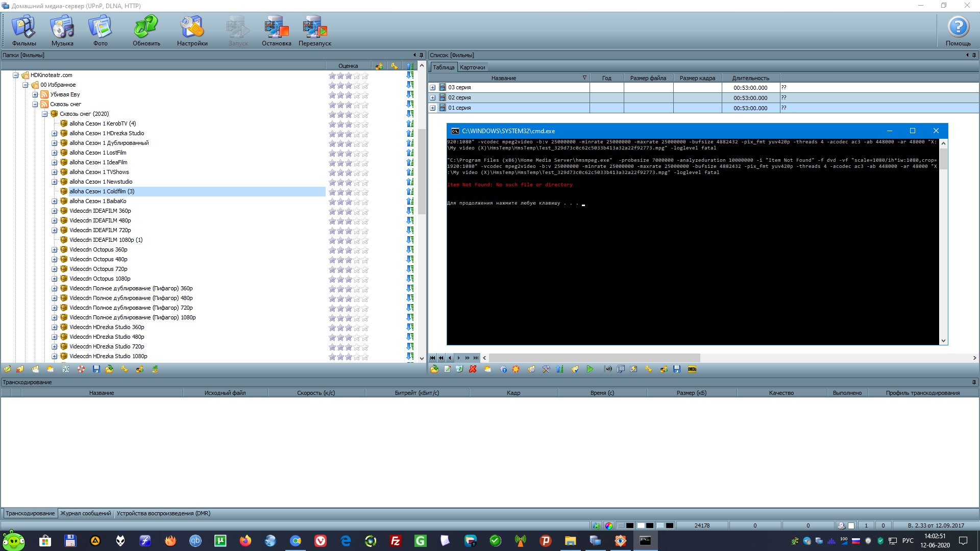980x551 pixels.
Task: Expand the Убивая Еву folder
Action: point(35,95)
